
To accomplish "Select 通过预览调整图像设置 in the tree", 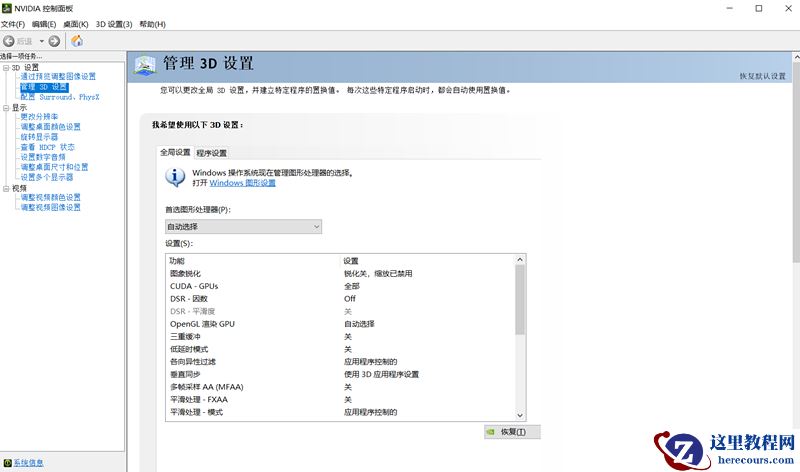I will [58, 77].
